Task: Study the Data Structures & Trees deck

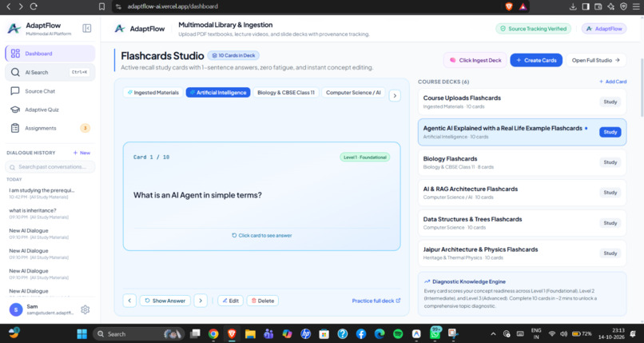Action: pyautogui.click(x=610, y=223)
